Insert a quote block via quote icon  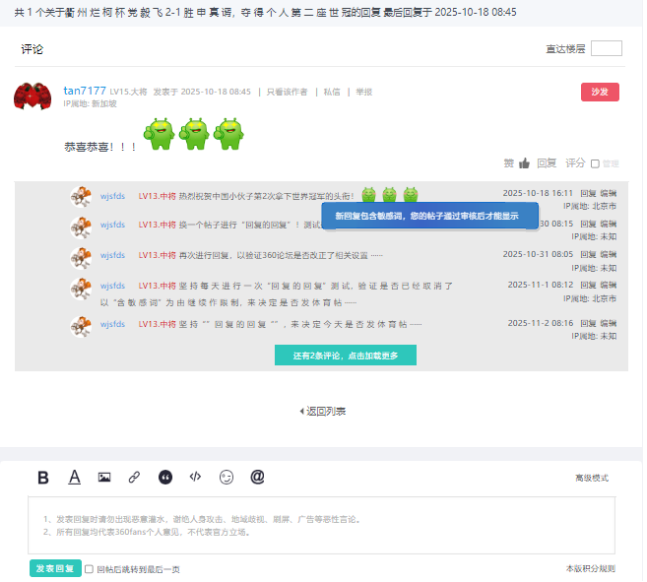pyautogui.click(x=165, y=478)
